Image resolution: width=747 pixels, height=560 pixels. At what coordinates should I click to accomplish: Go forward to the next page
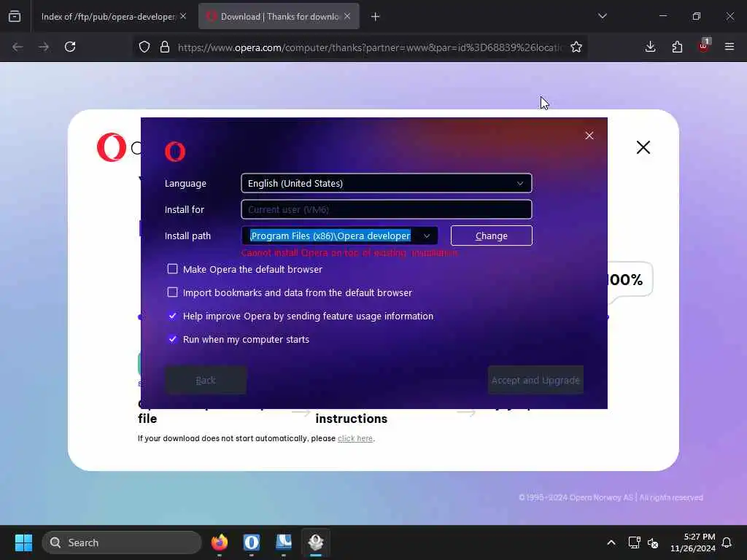(x=43, y=47)
